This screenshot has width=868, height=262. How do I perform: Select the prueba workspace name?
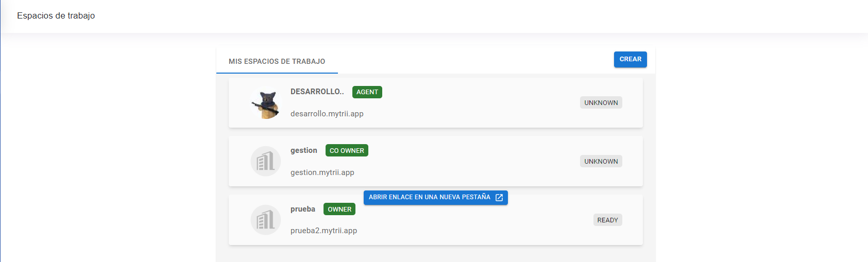302,209
